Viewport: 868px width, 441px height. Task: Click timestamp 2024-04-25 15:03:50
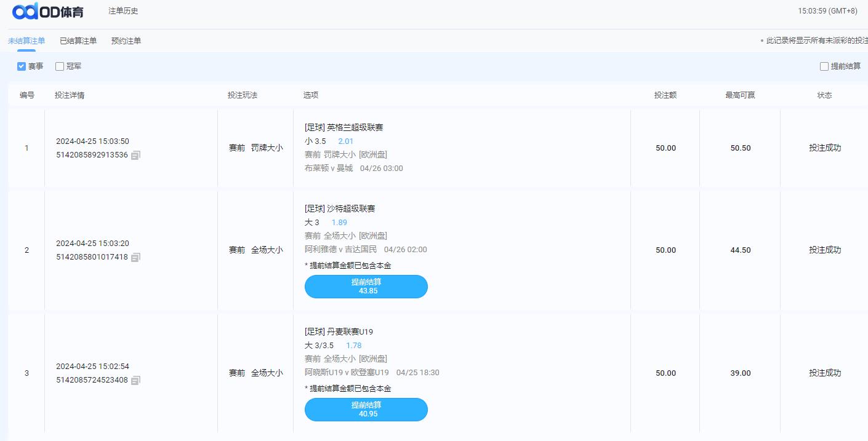[92, 141]
